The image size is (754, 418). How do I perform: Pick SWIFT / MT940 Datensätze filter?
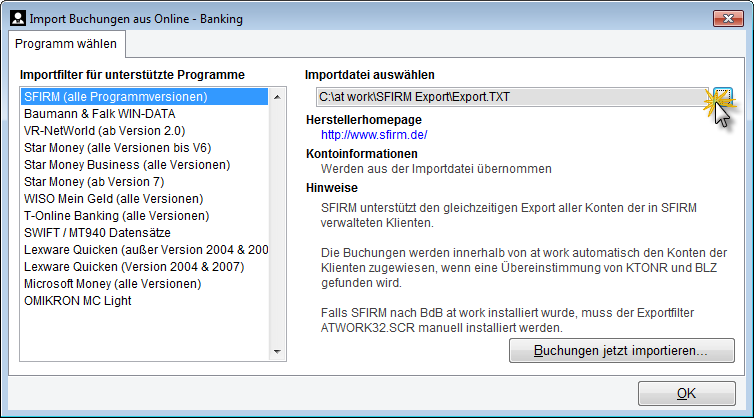pyautogui.click(x=144, y=233)
